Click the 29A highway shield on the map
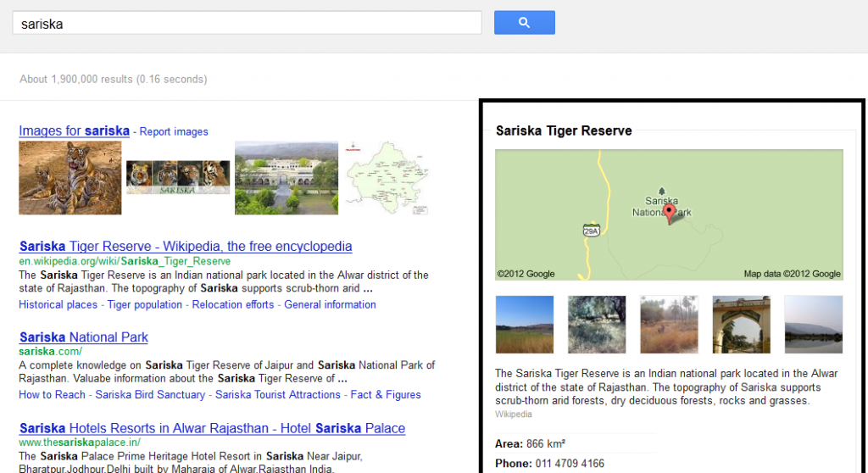The height and width of the screenshot is (473, 868). 591,231
